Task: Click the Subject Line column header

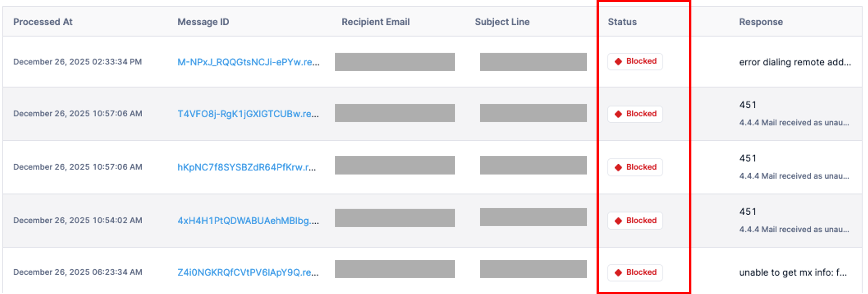Action: pyautogui.click(x=502, y=22)
